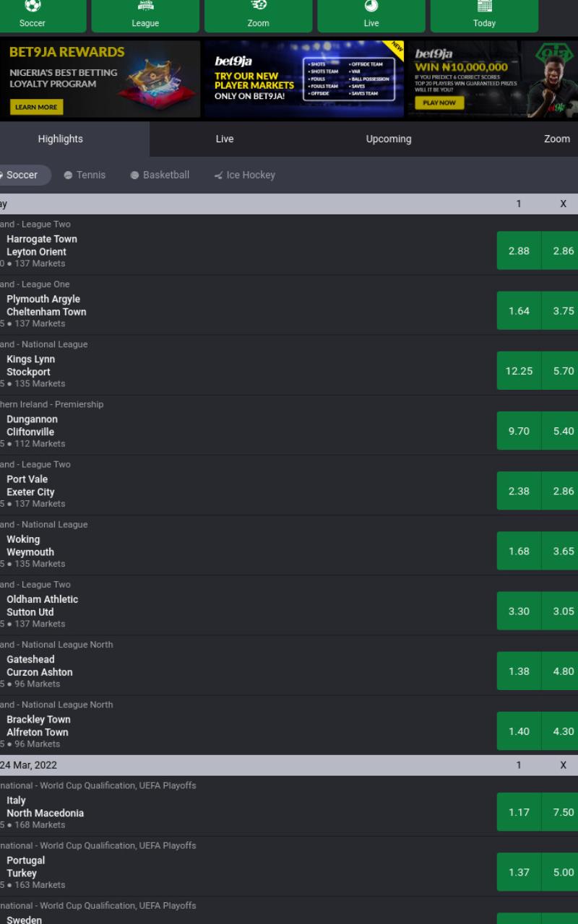Select odds 12.25 for Kings Lynn

coord(519,370)
